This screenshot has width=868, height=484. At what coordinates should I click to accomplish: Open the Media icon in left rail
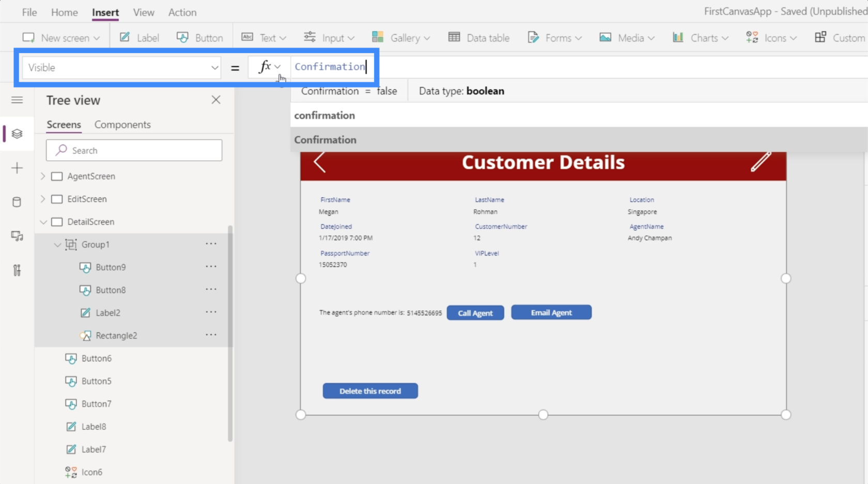click(x=17, y=236)
